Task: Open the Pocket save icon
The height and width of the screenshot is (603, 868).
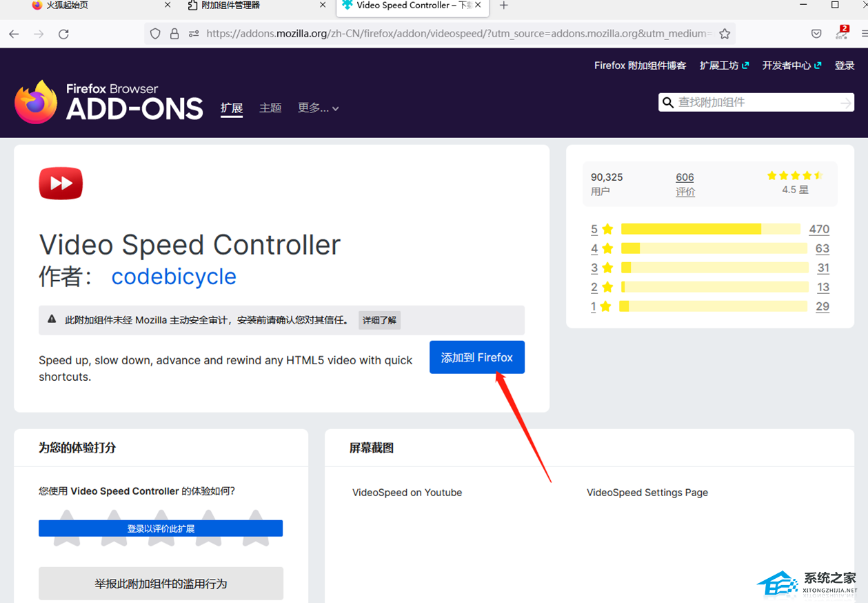Action: [816, 34]
